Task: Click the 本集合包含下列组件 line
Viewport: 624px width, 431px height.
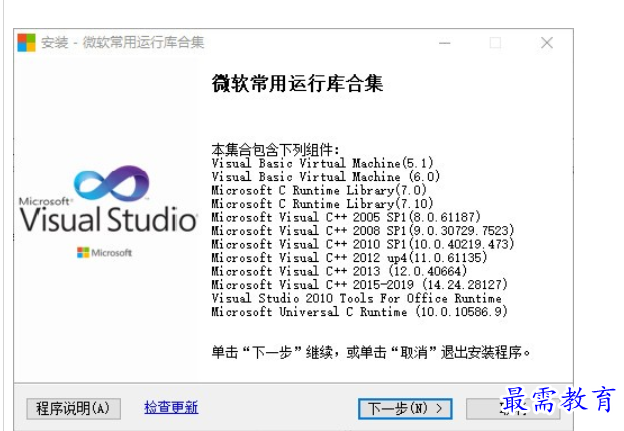Action: (275, 150)
